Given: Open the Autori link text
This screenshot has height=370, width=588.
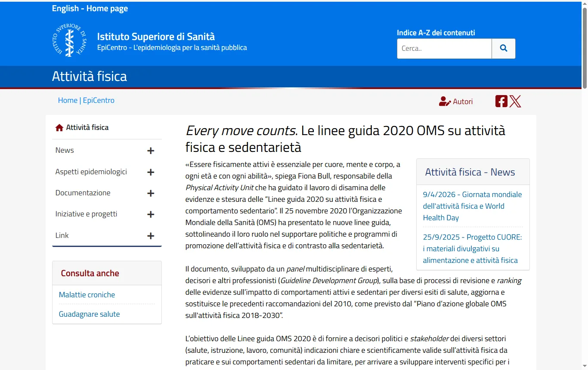Looking at the screenshot, I should (463, 102).
